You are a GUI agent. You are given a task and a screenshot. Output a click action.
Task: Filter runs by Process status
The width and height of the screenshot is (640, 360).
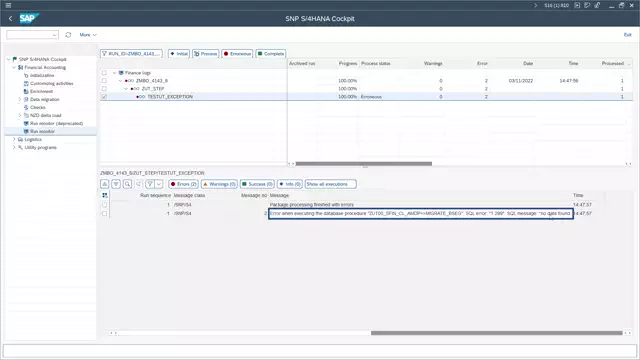(x=205, y=53)
